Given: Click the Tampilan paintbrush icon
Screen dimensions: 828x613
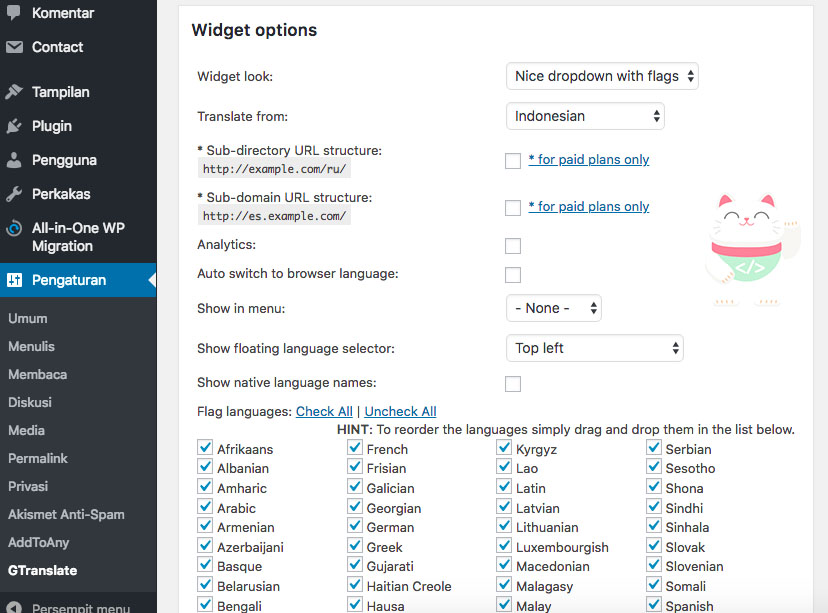Looking at the screenshot, I should tap(14, 91).
